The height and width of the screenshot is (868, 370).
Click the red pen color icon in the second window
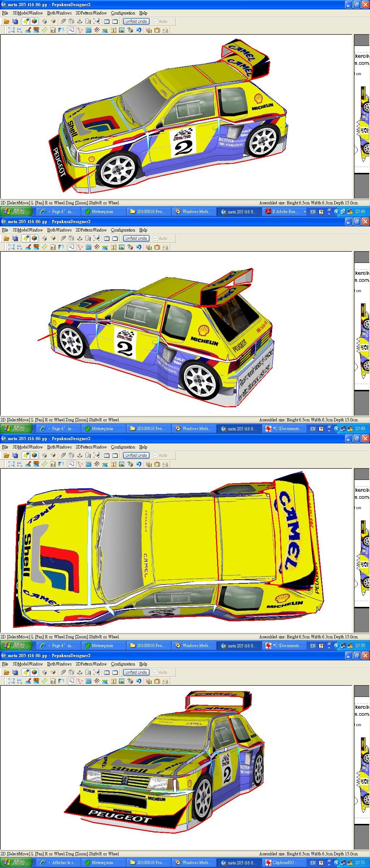tap(28, 247)
